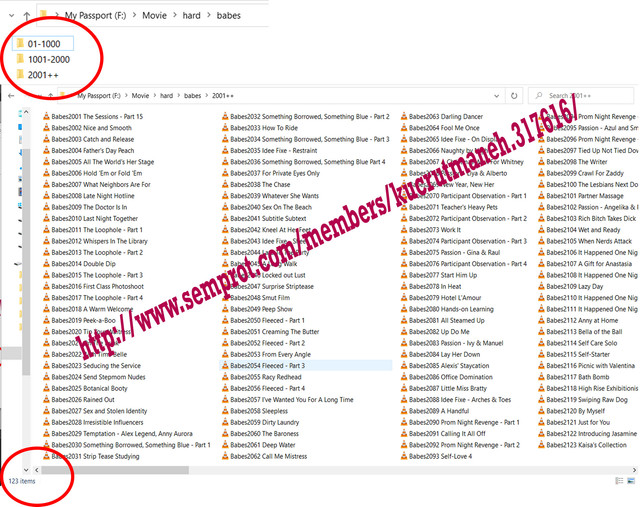Select VLC file Babes2003 Catch and Release
The image size is (640, 507).
pos(89,139)
